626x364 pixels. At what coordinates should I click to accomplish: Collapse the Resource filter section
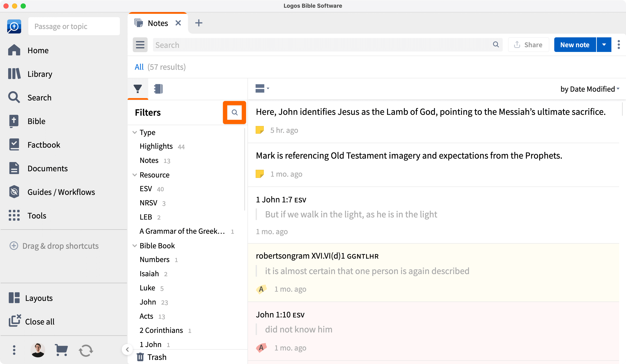pyautogui.click(x=135, y=175)
